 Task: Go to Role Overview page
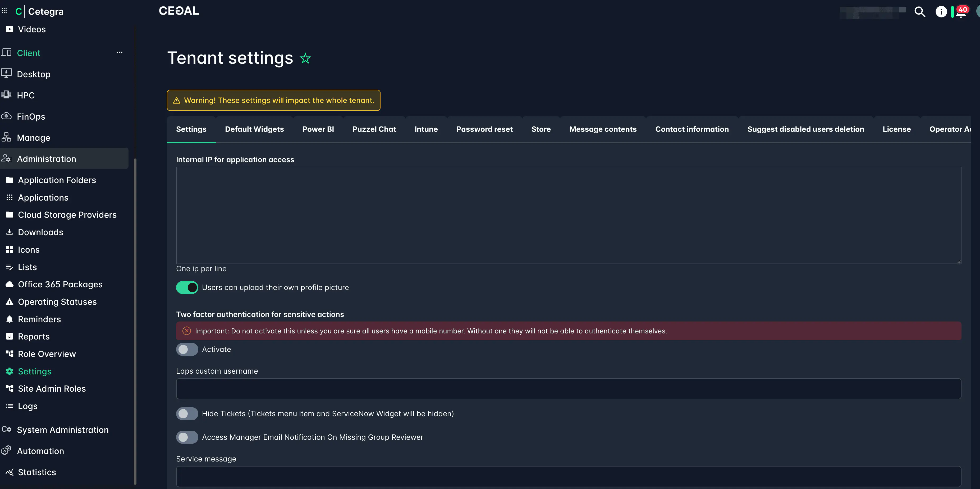click(47, 354)
